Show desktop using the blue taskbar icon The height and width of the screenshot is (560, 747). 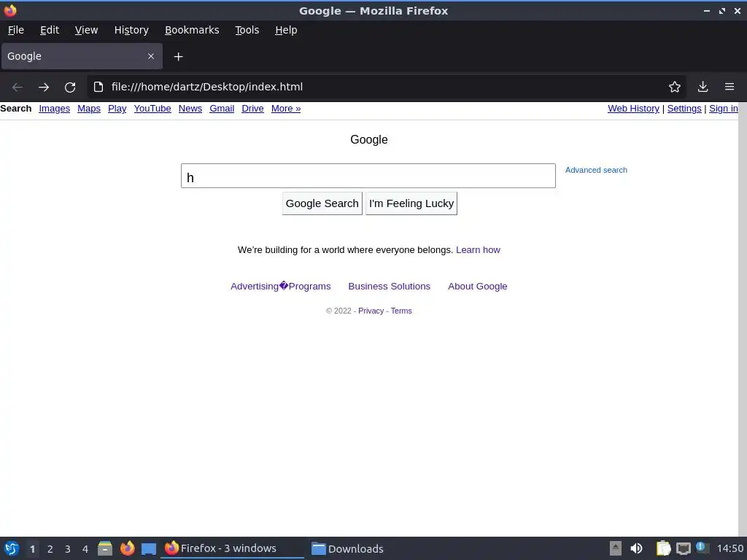point(149,549)
